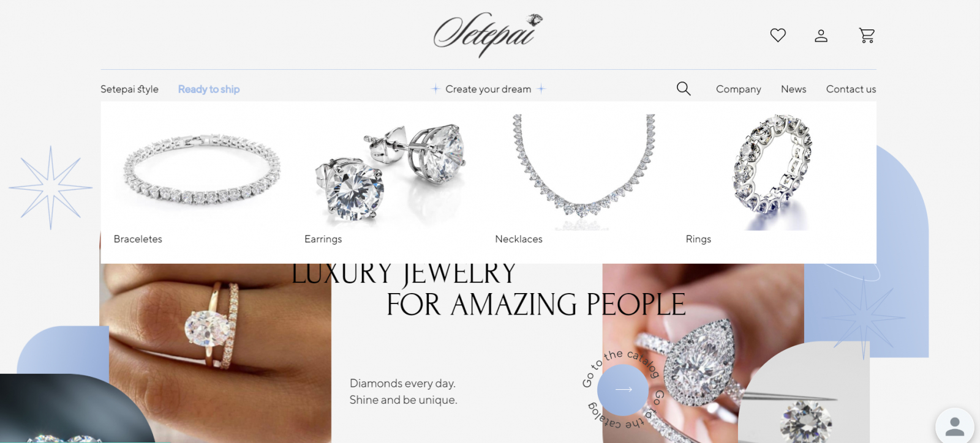Screen dimensions: 980x443
Task: Open the News link
Action: pyautogui.click(x=793, y=89)
